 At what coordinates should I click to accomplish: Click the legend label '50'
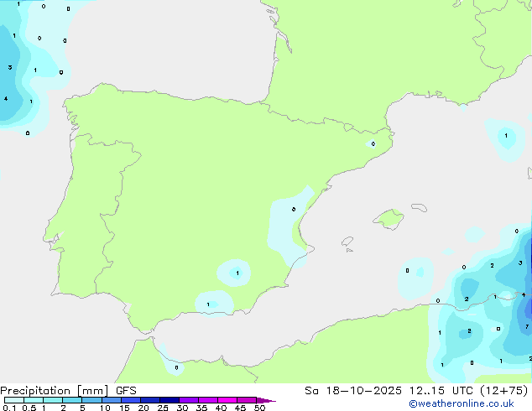[259, 408]
